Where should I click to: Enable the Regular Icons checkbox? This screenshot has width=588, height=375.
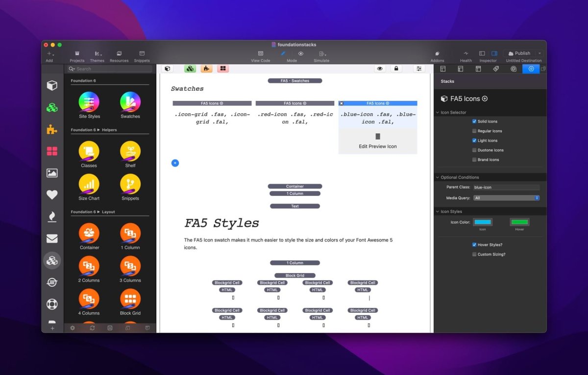(474, 131)
